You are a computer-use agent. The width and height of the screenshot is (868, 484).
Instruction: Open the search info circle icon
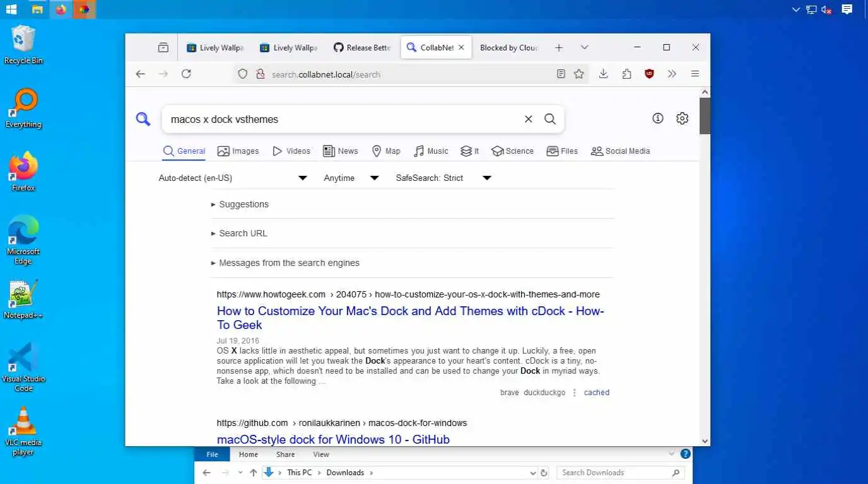[x=658, y=118]
